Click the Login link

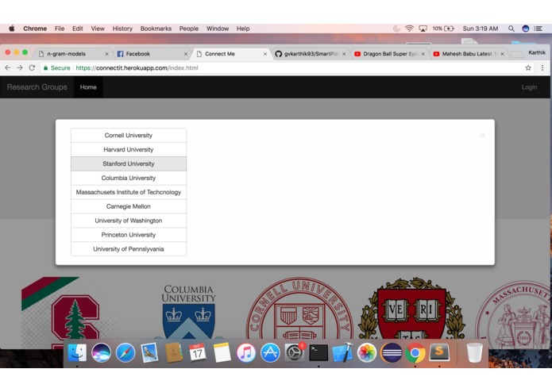pos(529,87)
